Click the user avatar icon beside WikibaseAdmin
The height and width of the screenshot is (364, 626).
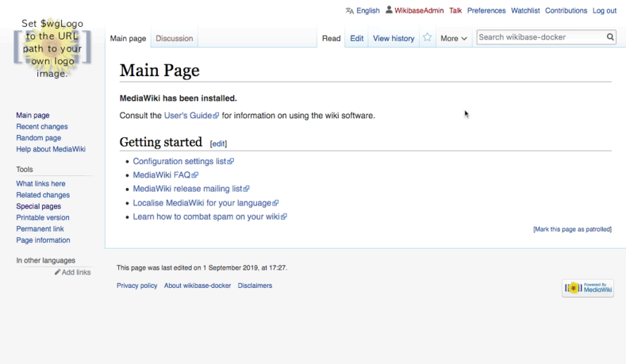click(x=389, y=10)
